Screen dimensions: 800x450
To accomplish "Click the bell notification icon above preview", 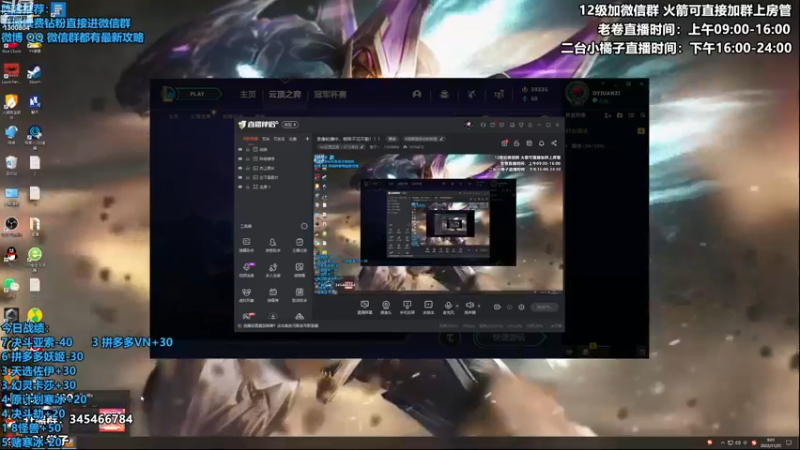I will tap(541, 143).
